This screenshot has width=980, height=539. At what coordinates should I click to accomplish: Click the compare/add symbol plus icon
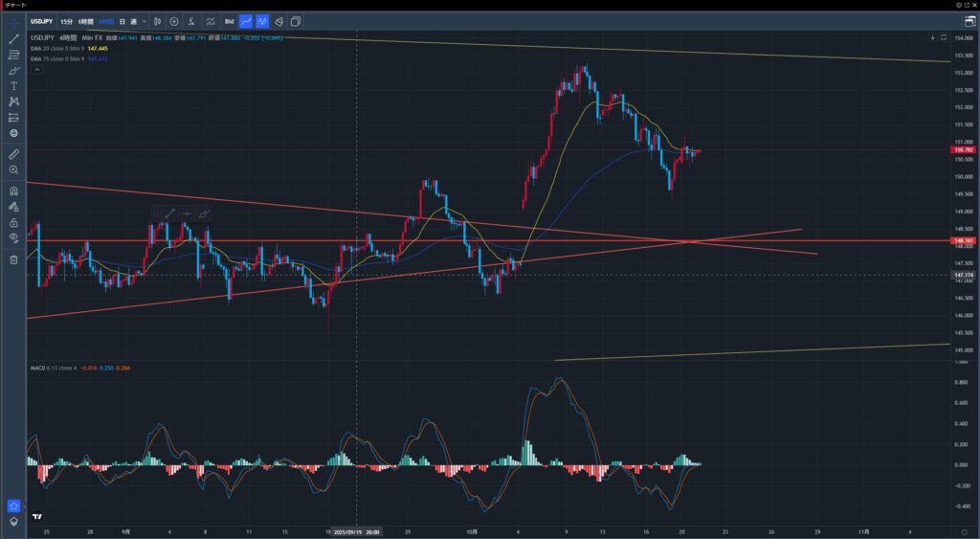tap(174, 21)
